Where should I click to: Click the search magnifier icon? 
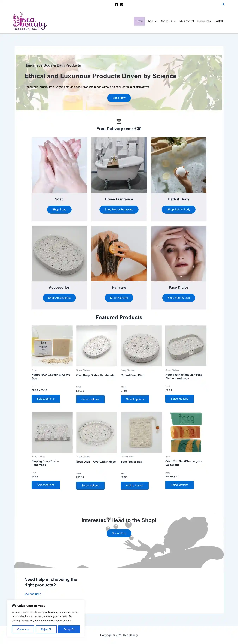click(x=223, y=4)
